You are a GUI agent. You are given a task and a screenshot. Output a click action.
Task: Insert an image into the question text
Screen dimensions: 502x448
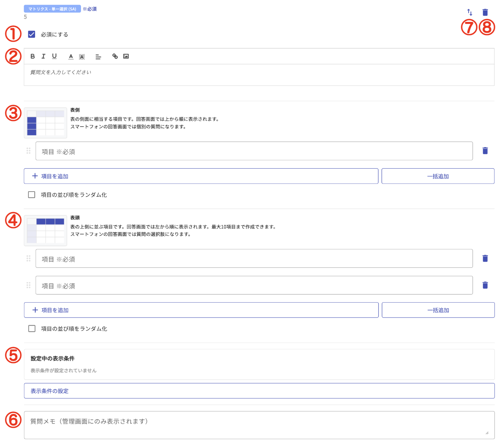[x=126, y=56]
